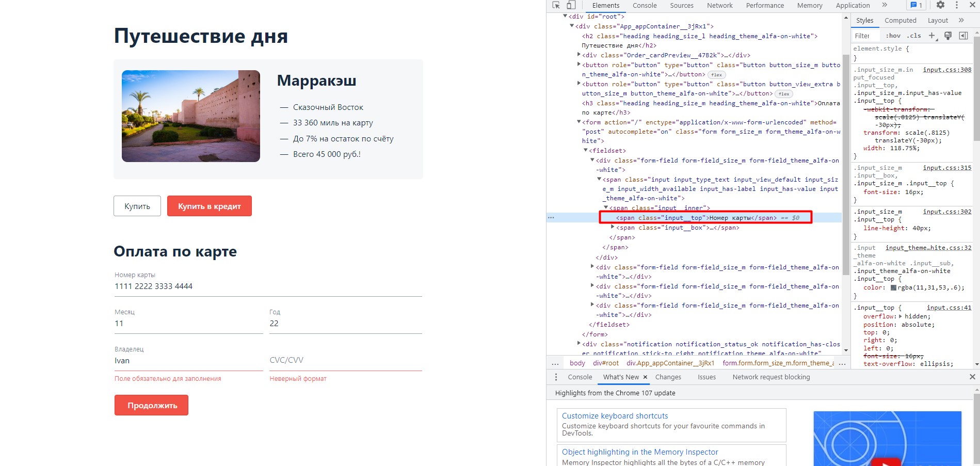Toggle the :hov element state panel
Screen dimensions: 980x466
pos(893,35)
